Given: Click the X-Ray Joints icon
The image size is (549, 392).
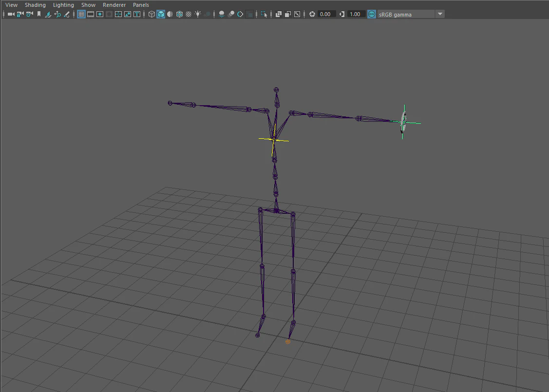Looking at the screenshot, I should click(x=297, y=14).
